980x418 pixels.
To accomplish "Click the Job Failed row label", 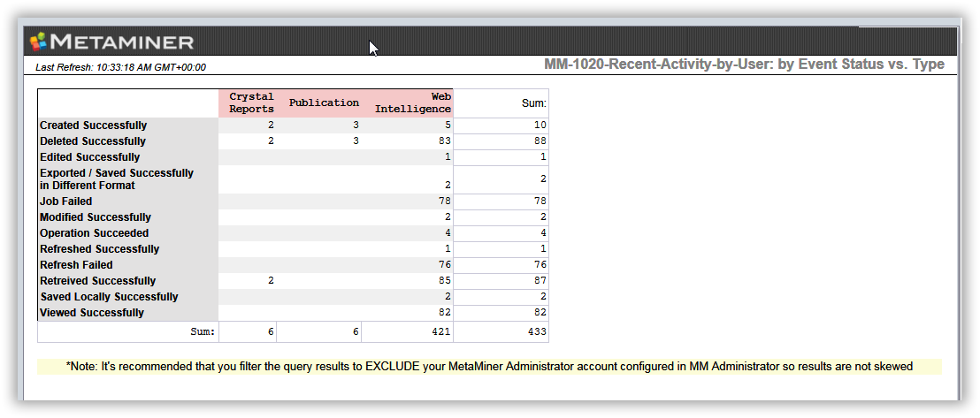I will tap(65, 201).
